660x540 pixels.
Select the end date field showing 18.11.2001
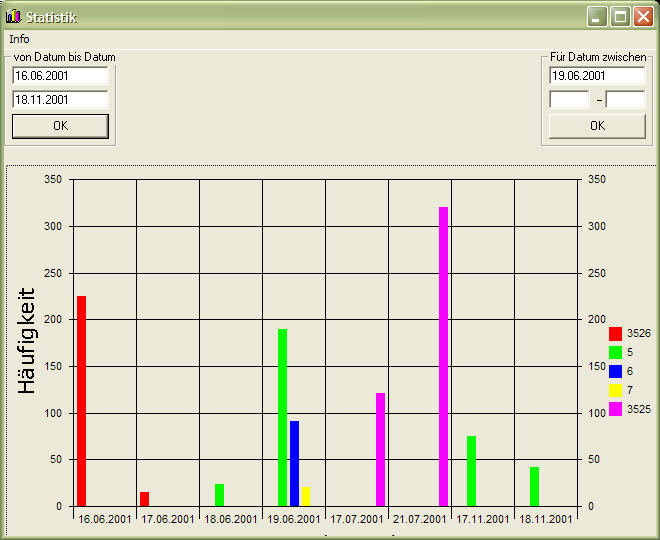coord(60,99)
